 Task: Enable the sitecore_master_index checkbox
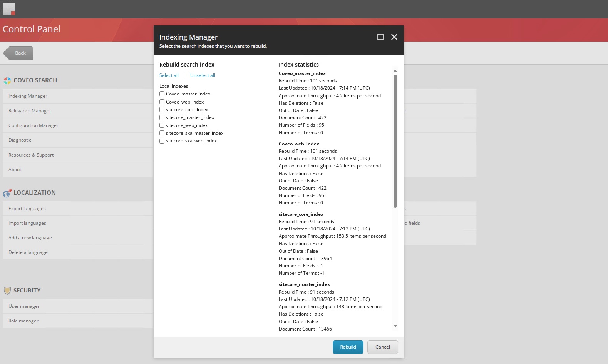coord(162,117)
